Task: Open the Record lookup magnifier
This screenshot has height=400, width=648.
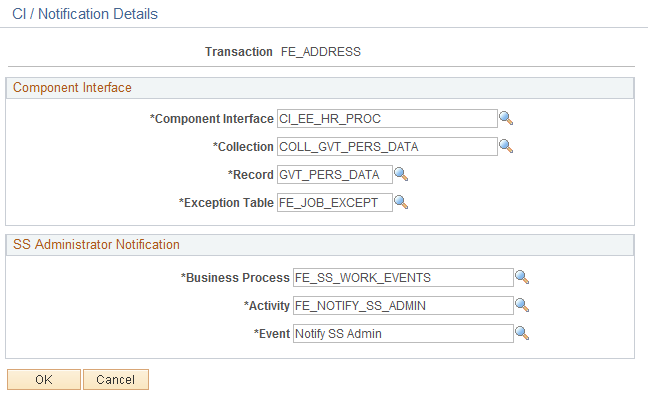Action: pos(400,175)
